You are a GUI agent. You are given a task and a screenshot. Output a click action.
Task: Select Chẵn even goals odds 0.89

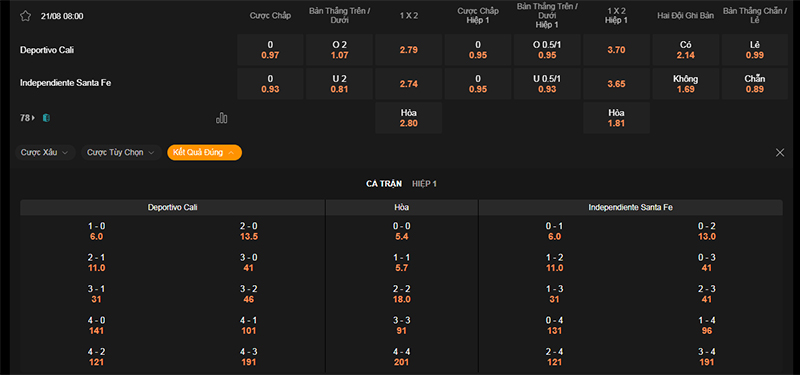click(x=755, y=84)
